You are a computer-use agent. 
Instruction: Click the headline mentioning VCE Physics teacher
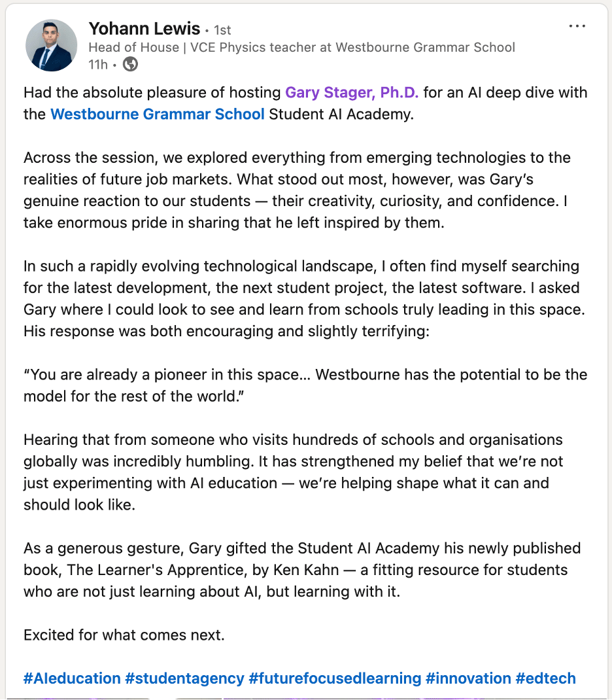pyautogui.click(x=301, y=47)
